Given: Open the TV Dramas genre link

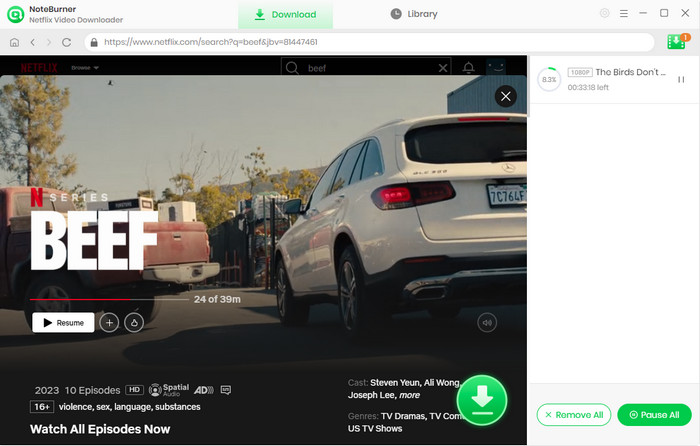Looking at the screenshot, I should click(x=404, y=416).
